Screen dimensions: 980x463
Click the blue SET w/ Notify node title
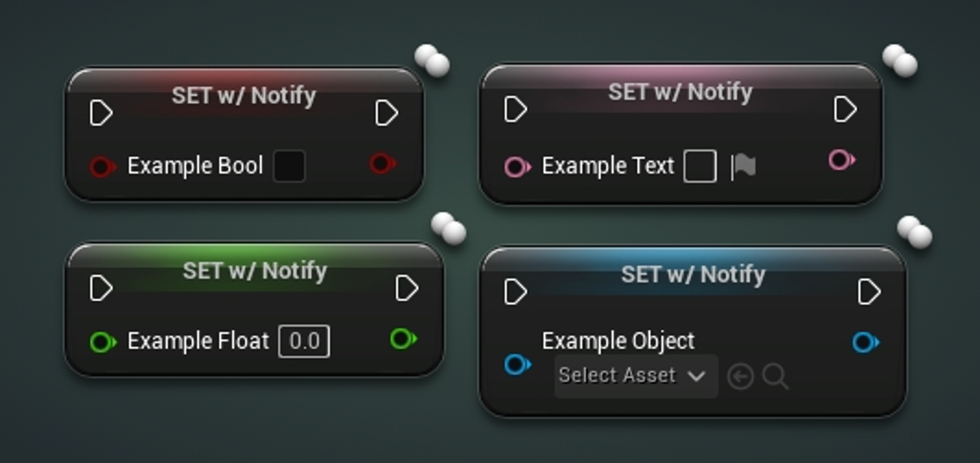point(693,274)
